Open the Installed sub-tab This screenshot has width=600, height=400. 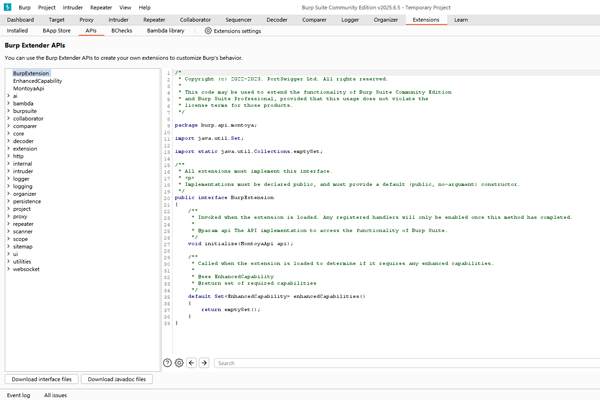pyautogui.click(x=17, y=31)
